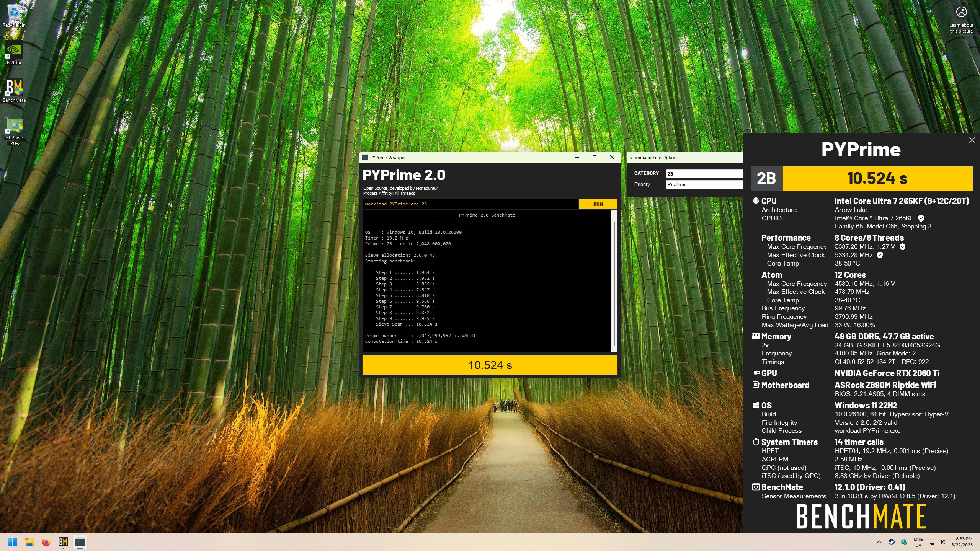Click the Intel Core Ultra 7 265KF CPU name
This screenshot has height=551, width=980.
tap(902, 201)
